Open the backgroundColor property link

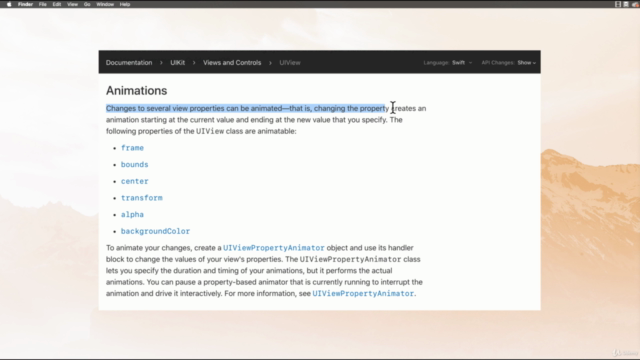[x=156, y=231]
